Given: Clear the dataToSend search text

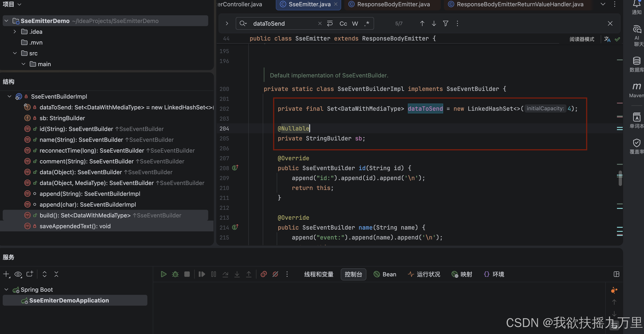Looking at the screenshot, I should (x=320, y=23).
